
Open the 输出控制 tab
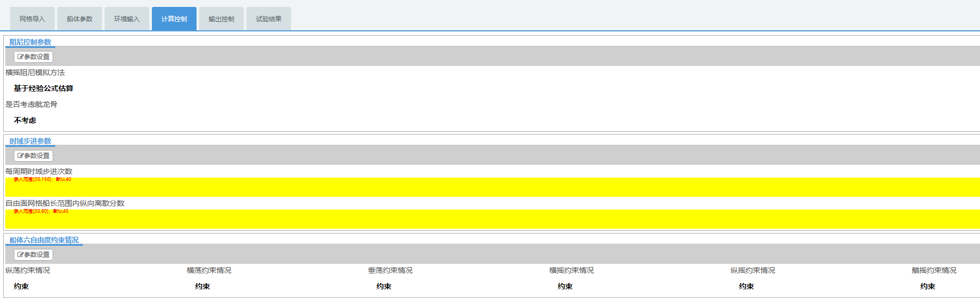coord(221,19)
